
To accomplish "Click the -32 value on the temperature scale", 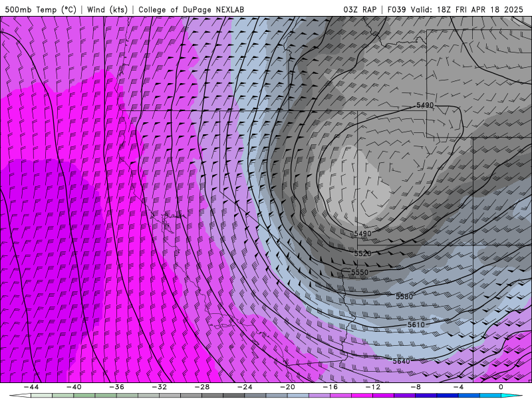I will [159, 387].
